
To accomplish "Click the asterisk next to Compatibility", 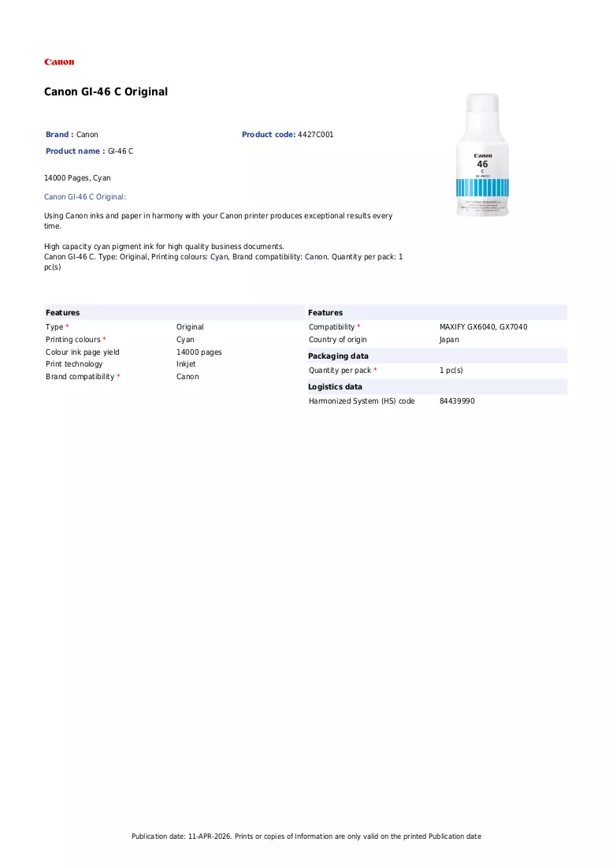I will pos(359,326).
